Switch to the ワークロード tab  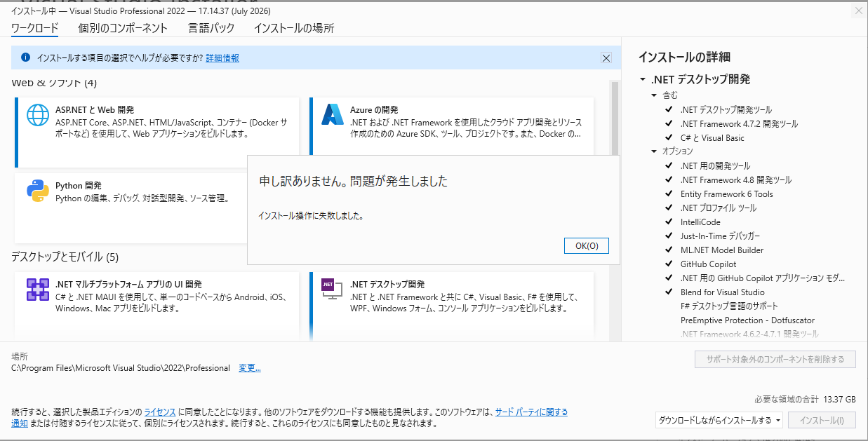pos(35,28)
